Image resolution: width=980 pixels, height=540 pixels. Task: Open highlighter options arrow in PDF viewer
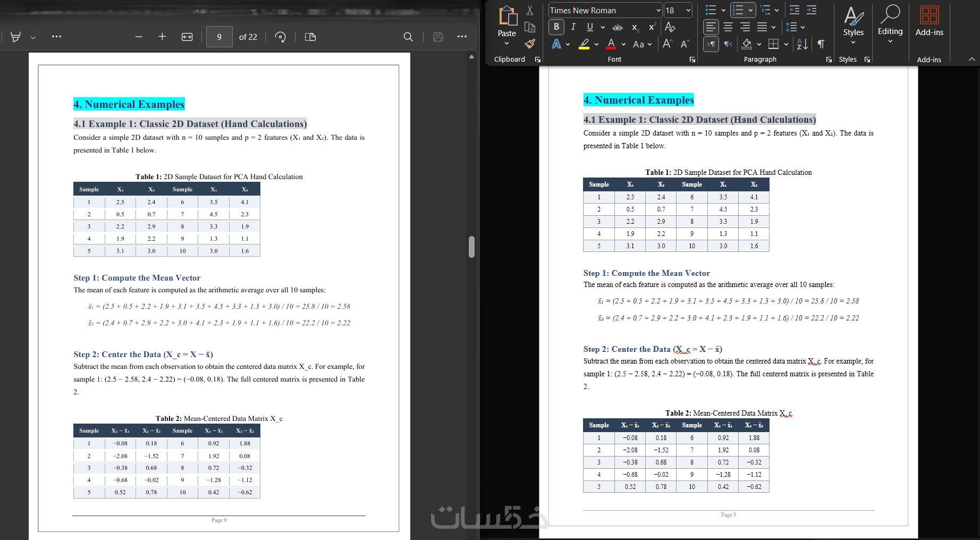[x=33, y=37]
